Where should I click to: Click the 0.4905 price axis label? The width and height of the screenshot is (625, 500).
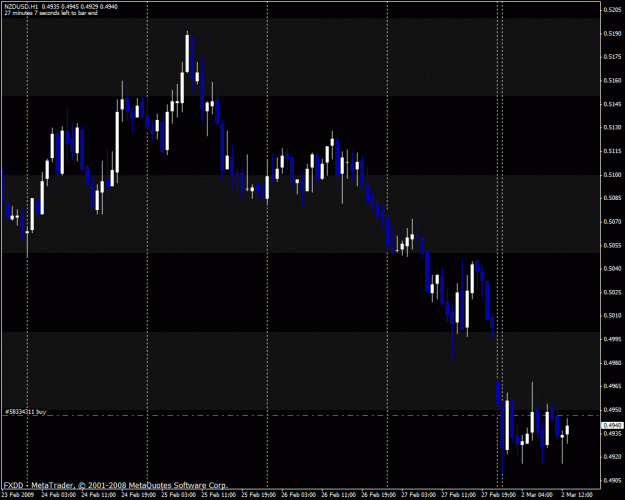[613, 480]
